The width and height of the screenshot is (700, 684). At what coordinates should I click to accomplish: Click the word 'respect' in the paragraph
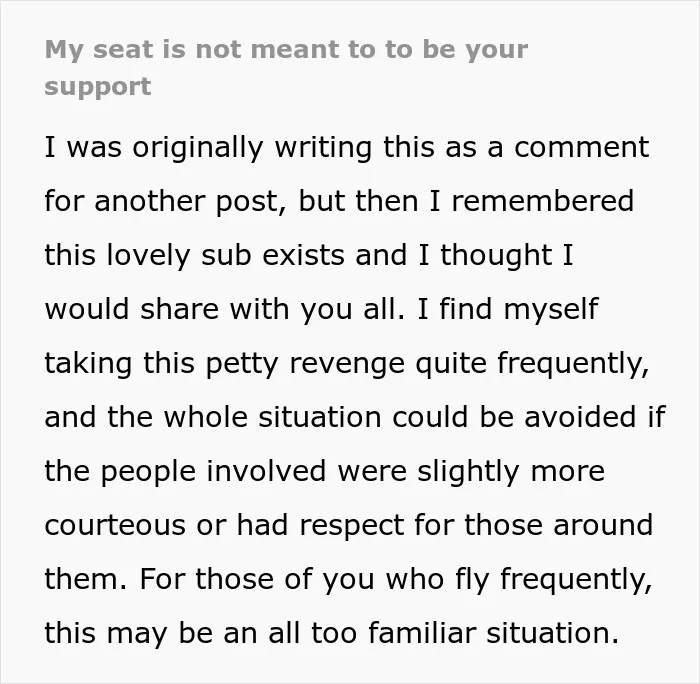tap(352, 526)
